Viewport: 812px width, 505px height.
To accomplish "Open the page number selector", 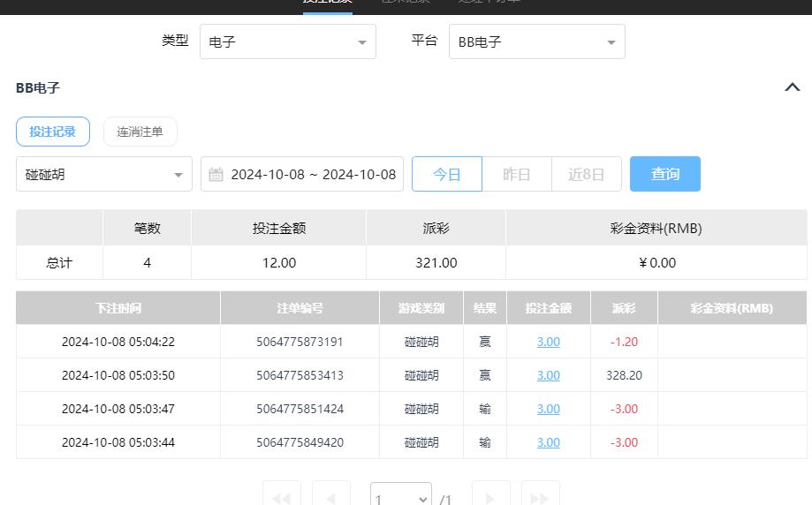I will [400, 498].
